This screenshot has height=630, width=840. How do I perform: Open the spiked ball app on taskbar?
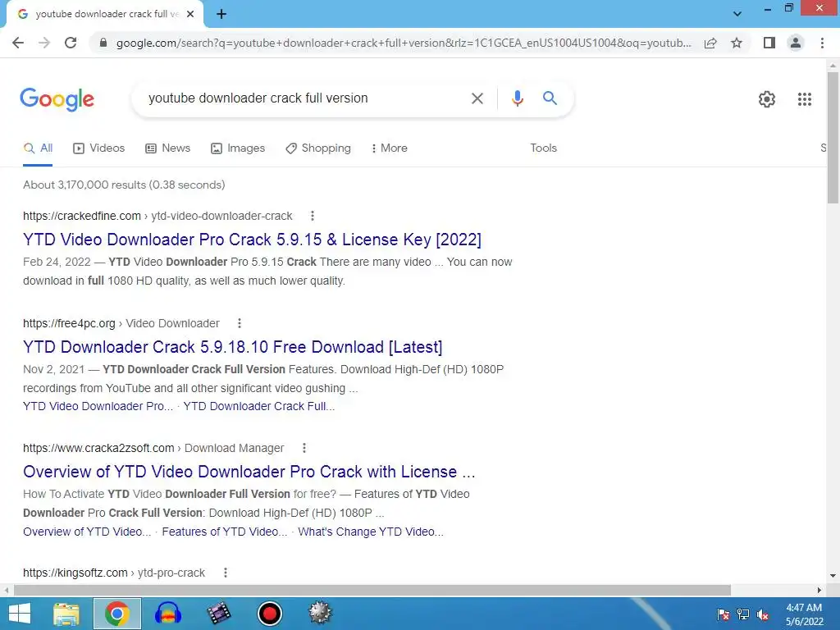[x=320, y=614]
